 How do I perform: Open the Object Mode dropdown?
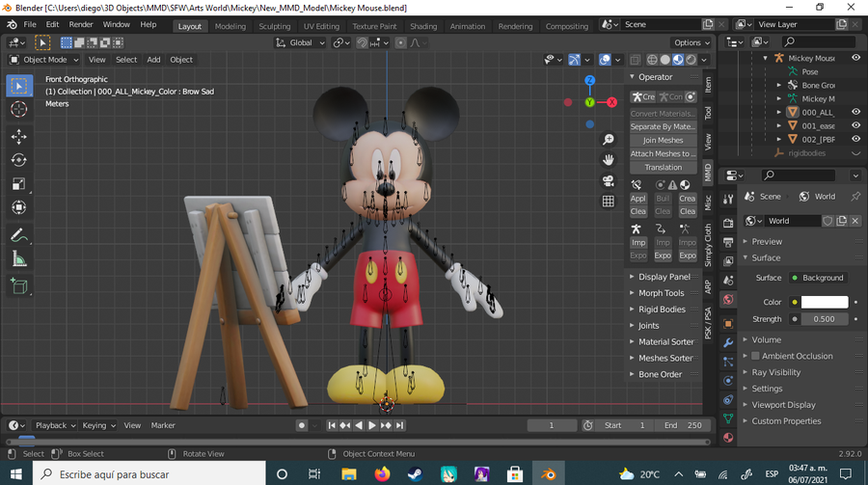[x=44, y=59]
